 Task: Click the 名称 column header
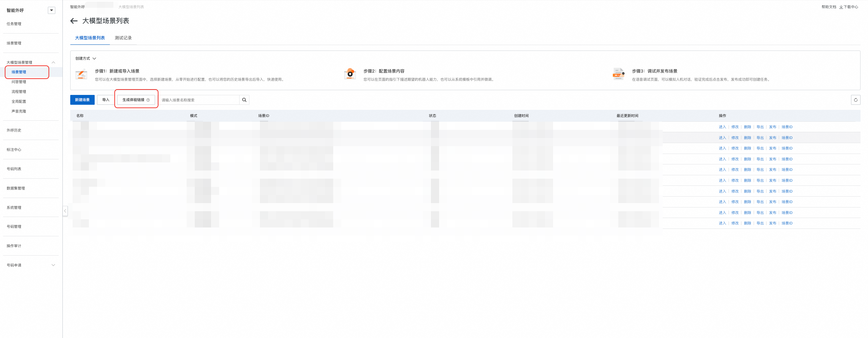pos(80,116)
